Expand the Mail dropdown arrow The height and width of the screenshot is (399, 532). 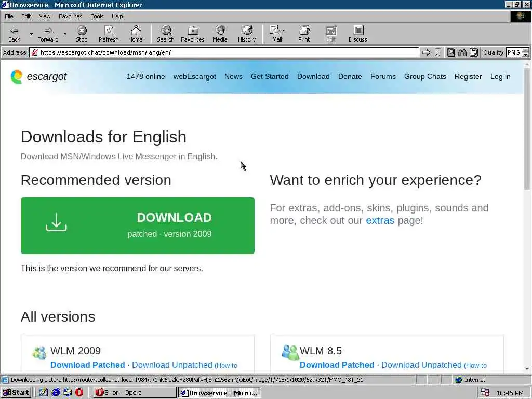coord(284,31)
